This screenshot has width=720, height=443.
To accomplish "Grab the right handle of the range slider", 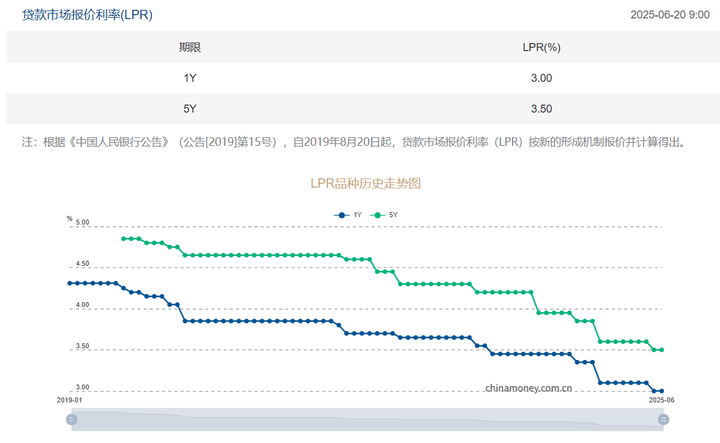I will 664,419.
